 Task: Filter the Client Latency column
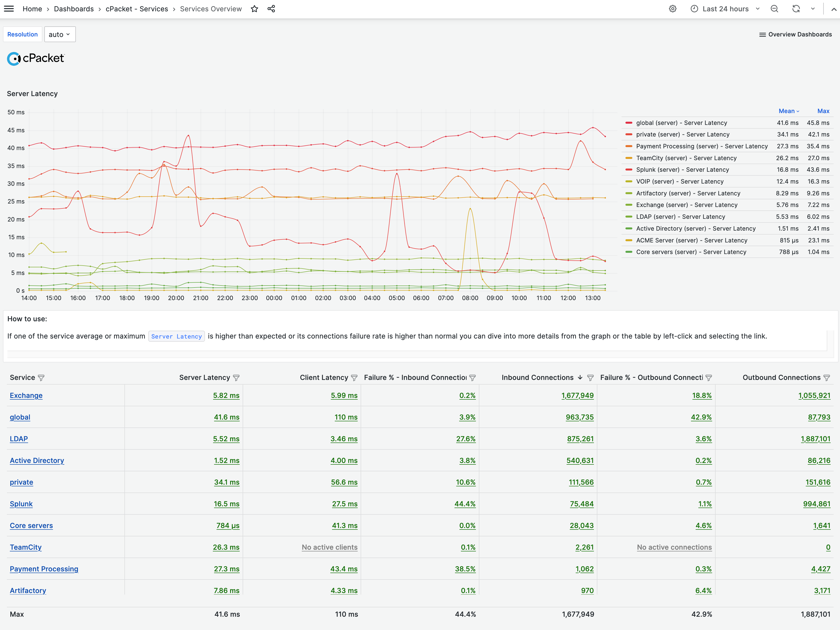(x=354, y=378)
